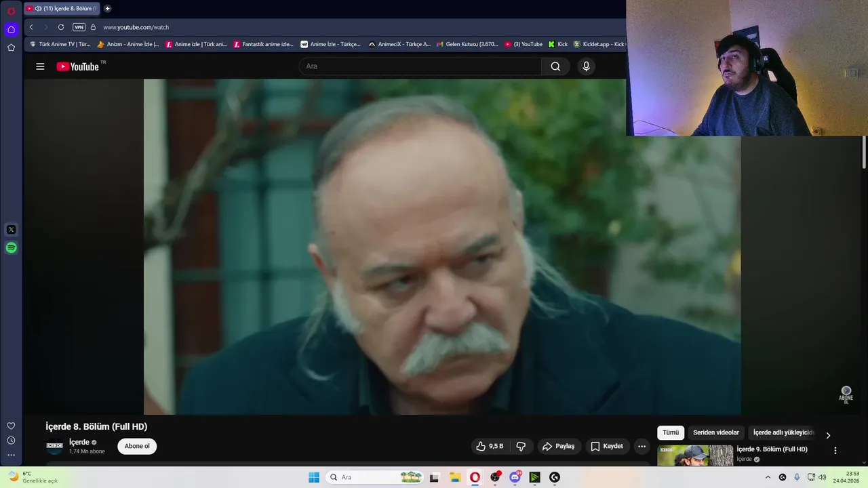Open Logitech G HUB taskbar icon
This screenshot has height=488, width=868.
555,477
